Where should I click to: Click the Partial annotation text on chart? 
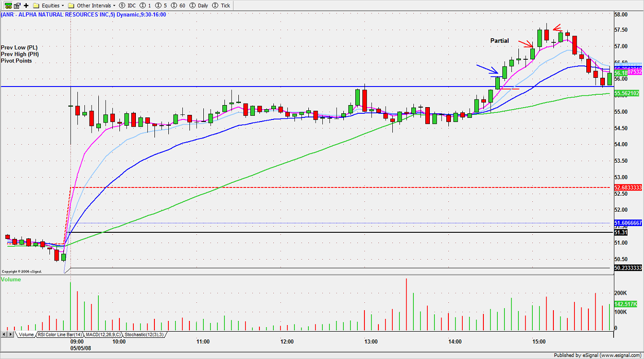point(499,41)
